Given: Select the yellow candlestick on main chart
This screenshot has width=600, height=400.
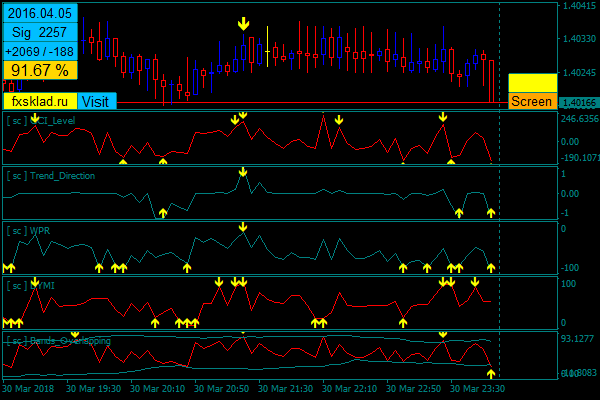Looking at the screenshot, I should pyautogui.click(x=267, y=49).
